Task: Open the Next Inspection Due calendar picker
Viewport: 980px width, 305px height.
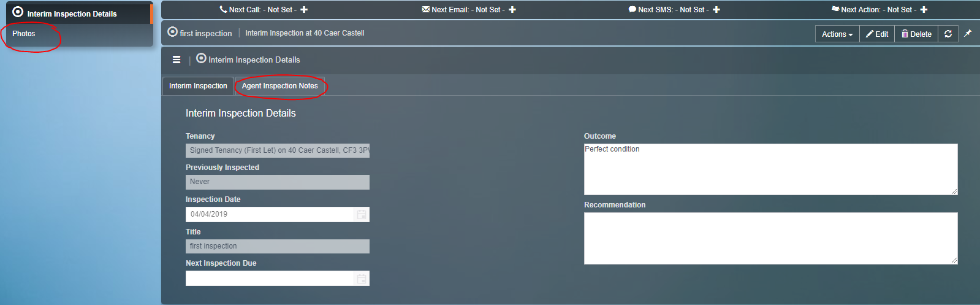Action: coord(362,279)
